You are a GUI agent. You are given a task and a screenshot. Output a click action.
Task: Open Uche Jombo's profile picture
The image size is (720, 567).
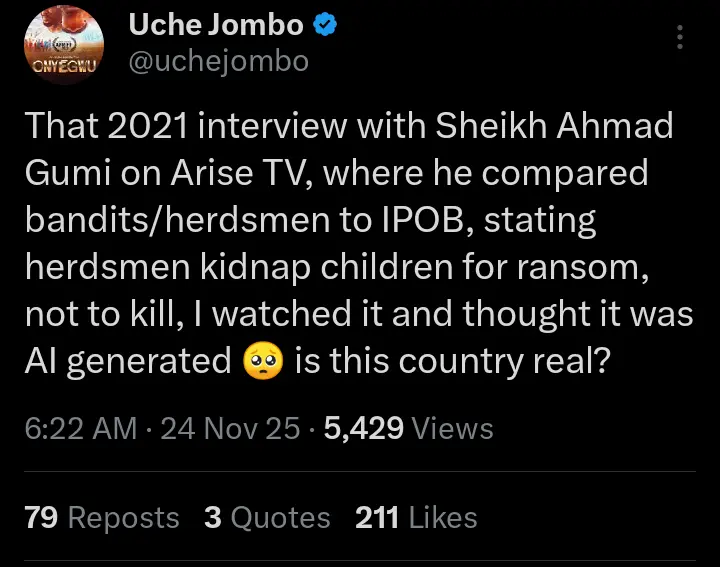[62, 44]
